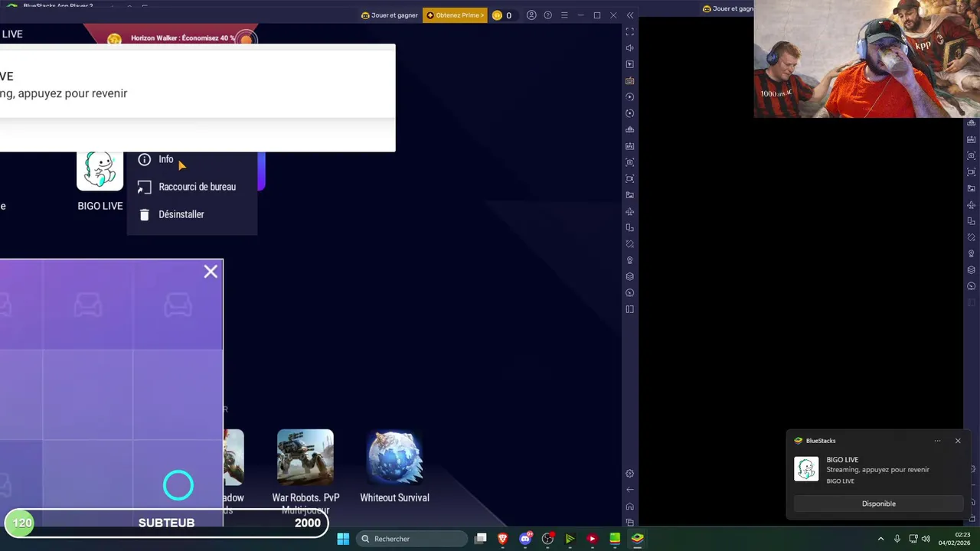Click the Obtenez Prime button
This screenshot has width=980, height=551.
pyautogui.click(x=455, y=15)
